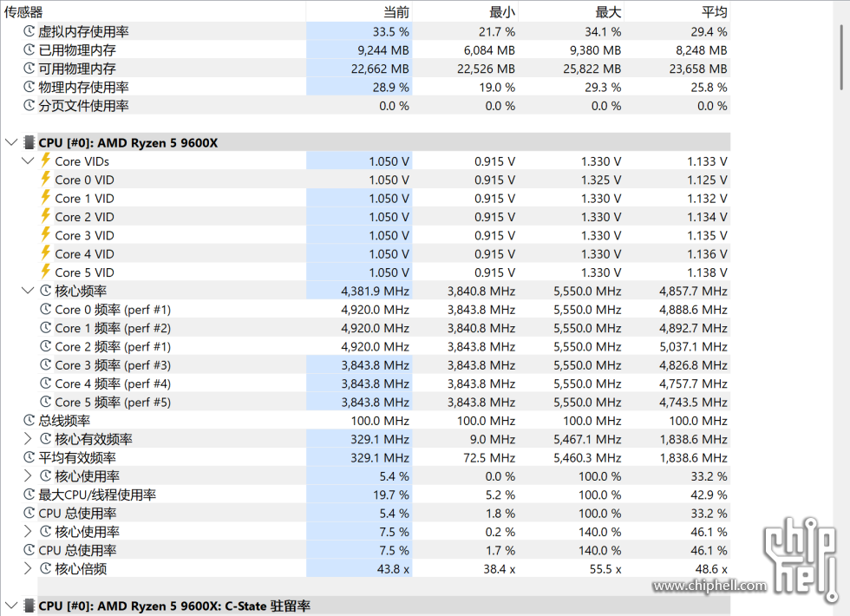Image resolution: width=850 pixels, height=616 pixels.
Task: Click the clock icon beside Core 0 频率 (perf #1)
Action: click(x=46, y=309)
